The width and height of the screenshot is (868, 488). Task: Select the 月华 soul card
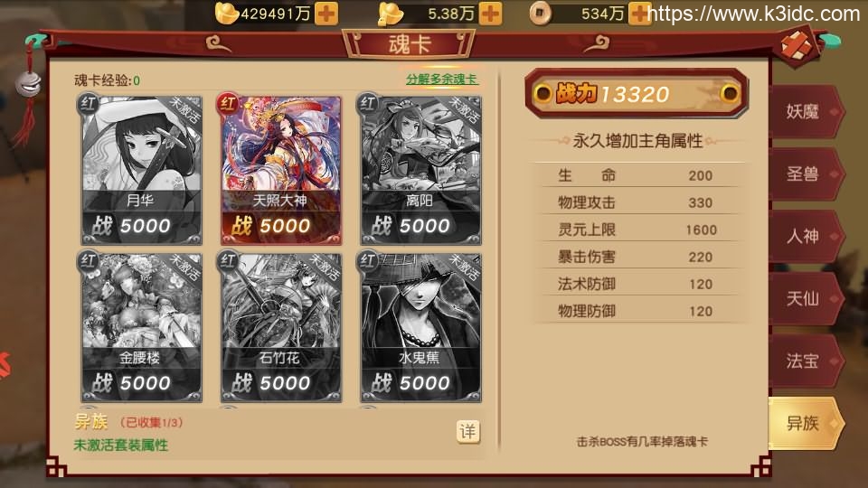click(141, 170)
